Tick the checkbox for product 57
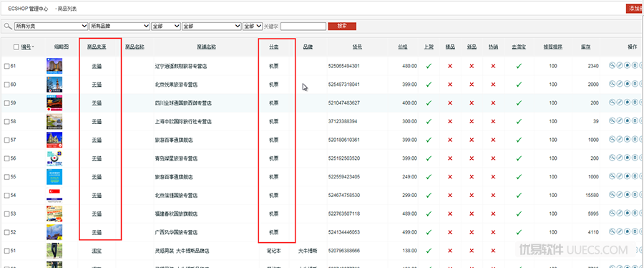The image size is (644, 268). (x=6, y=140)
